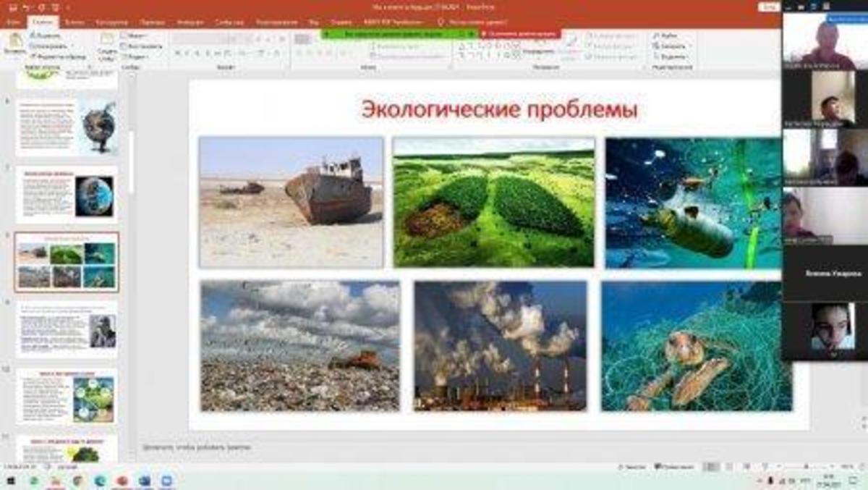
Task: Toggle the Notes (Заметки) pane in status bar
Action: [634, 467]
